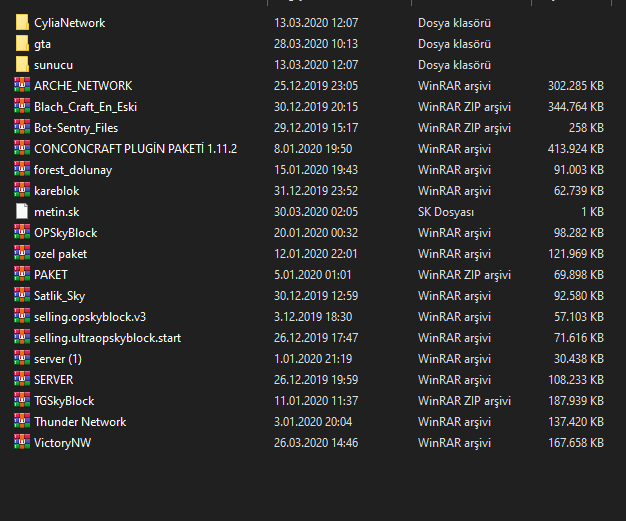Viewport: 626px width, 521px height.
Task: Select the PAKET file name
Action: 51,275
